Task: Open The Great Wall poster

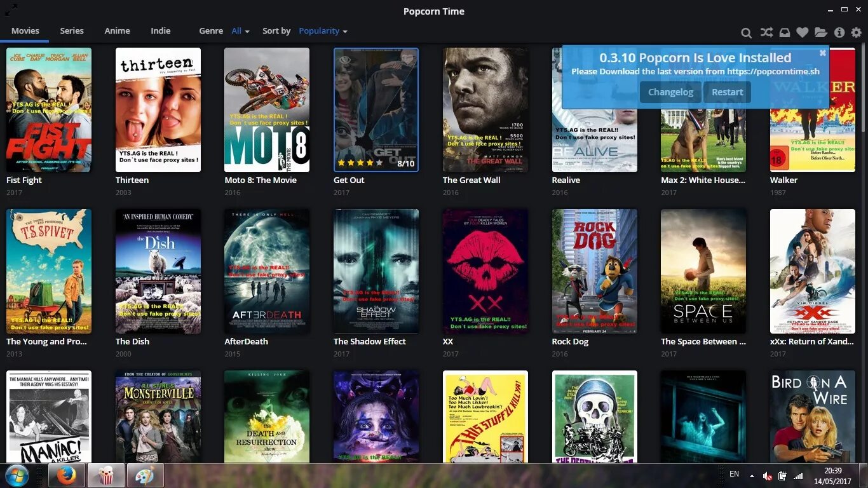Action: point(485,110)
